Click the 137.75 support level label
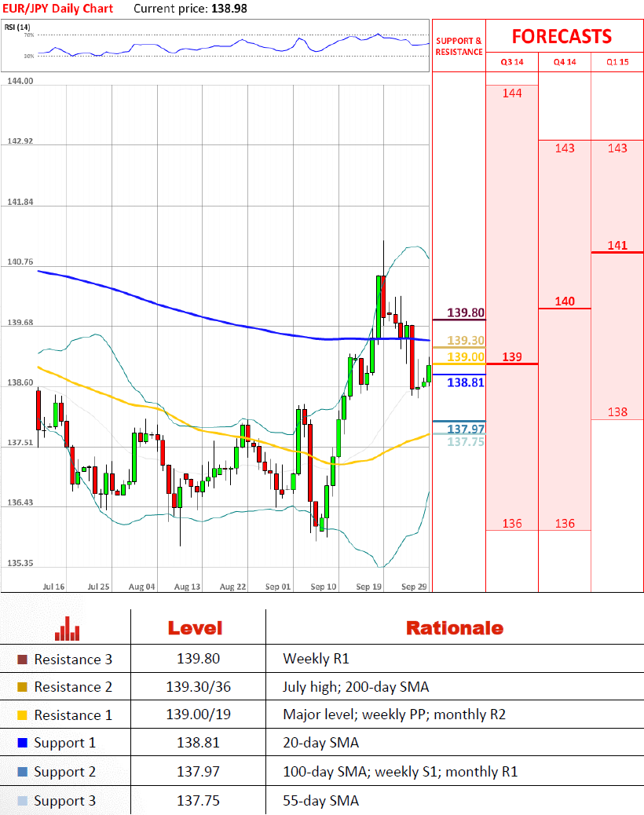Image resolution: width=644 pixels, height=815 pixels. click(466, 442)
